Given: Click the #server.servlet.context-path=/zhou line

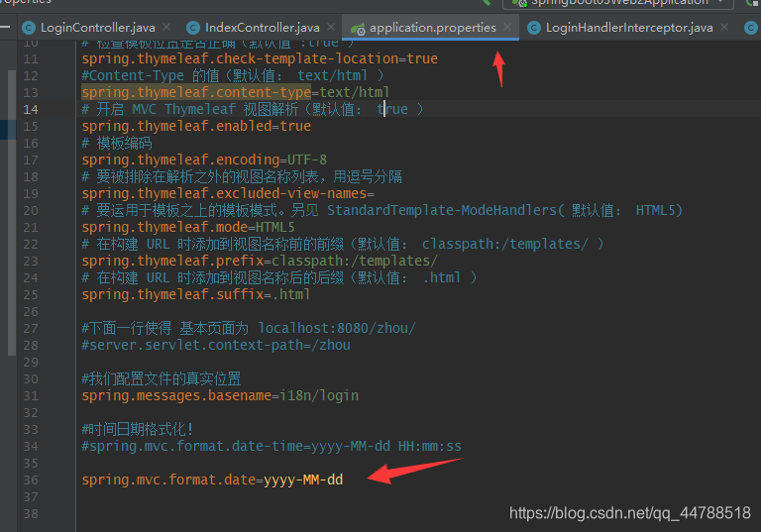Looking at the screenshot, I should pyautogui.click(x=216, y=345).
